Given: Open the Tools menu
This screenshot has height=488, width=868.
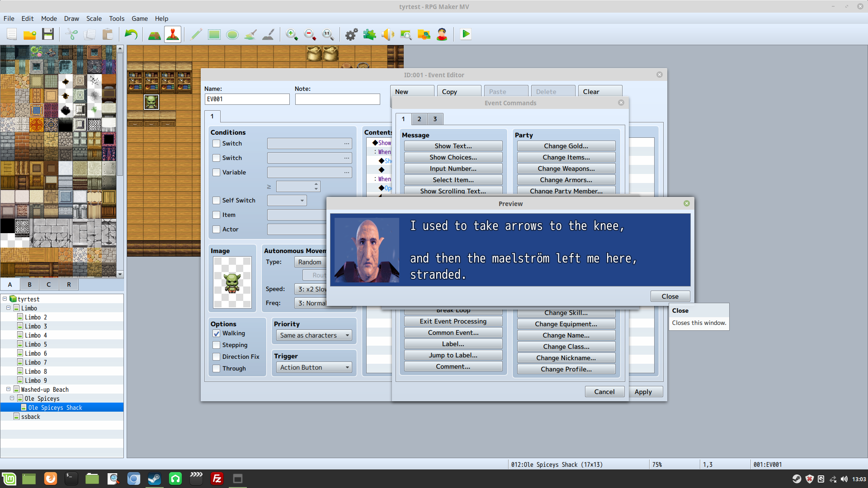Looking at the screenshot, I should pos(116,19).
